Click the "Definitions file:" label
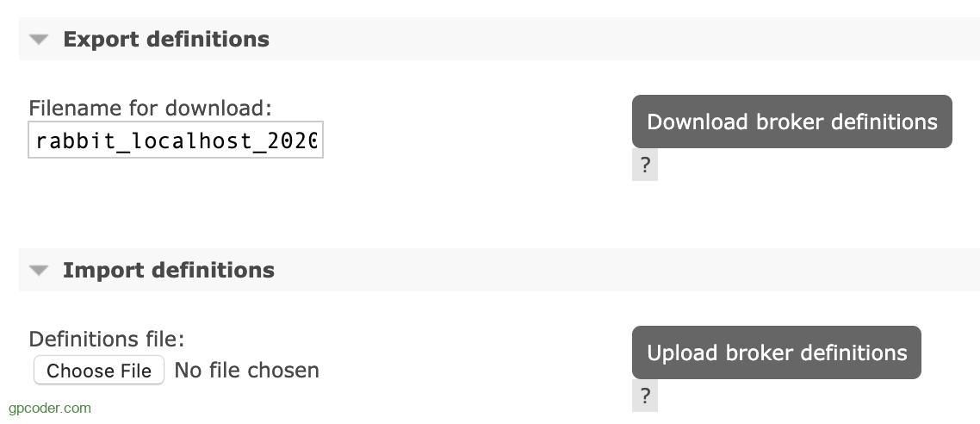 click(x=107, y=340)
